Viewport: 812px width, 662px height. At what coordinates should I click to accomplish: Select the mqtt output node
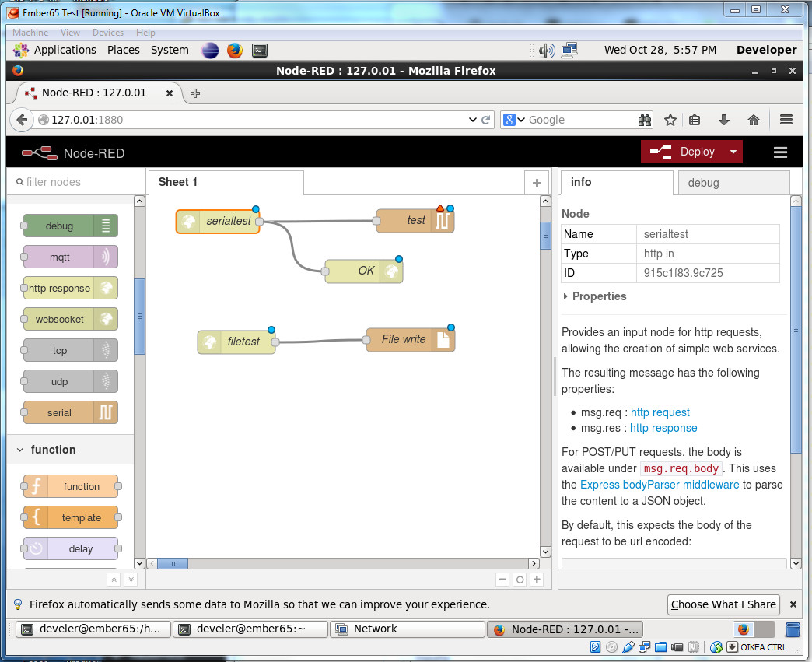71,257
